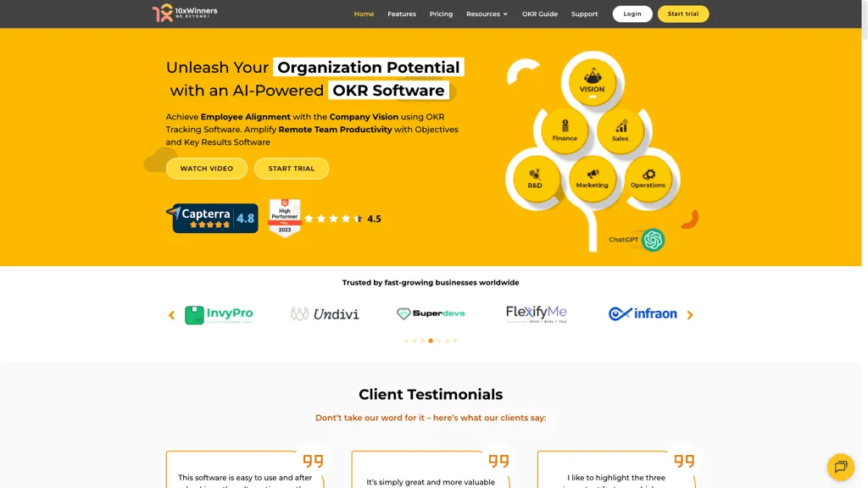The image size is (868, 488).
Task: Select the Marketing circle icon
Action: pos(593,178)
